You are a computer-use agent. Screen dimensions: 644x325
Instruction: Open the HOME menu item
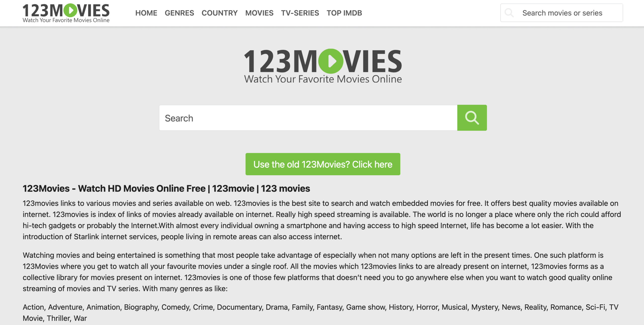point(146,13)
